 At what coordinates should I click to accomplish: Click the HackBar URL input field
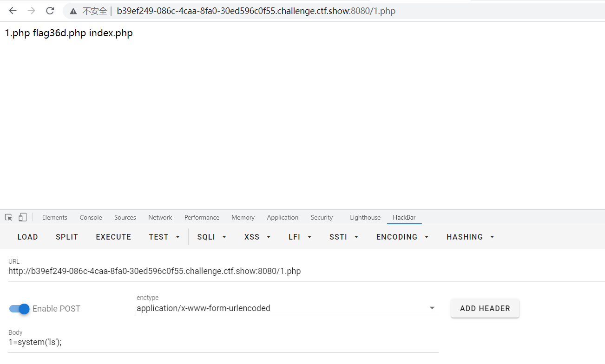tap(307, 271)
